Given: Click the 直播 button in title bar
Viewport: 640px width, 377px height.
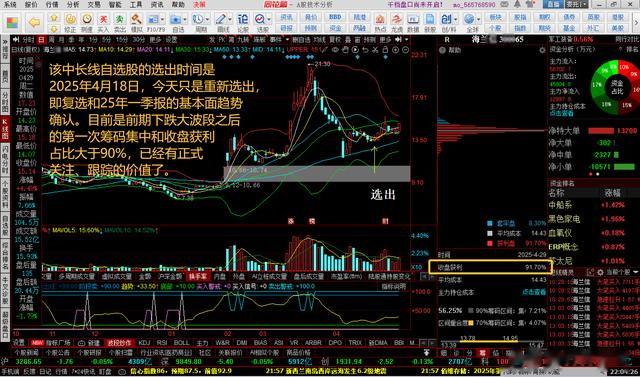Looking at the screenshot, I should tap(553, 4).
